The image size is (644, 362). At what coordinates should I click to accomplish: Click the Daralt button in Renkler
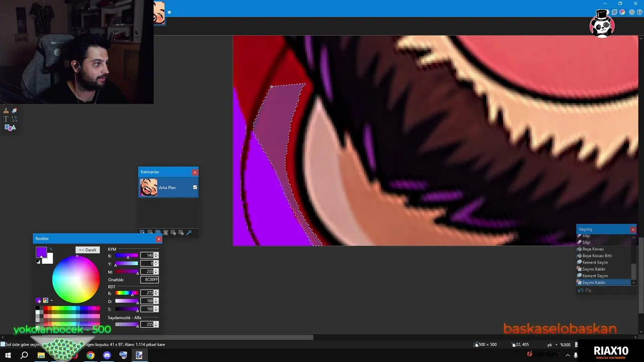click(x=88, y=250)
